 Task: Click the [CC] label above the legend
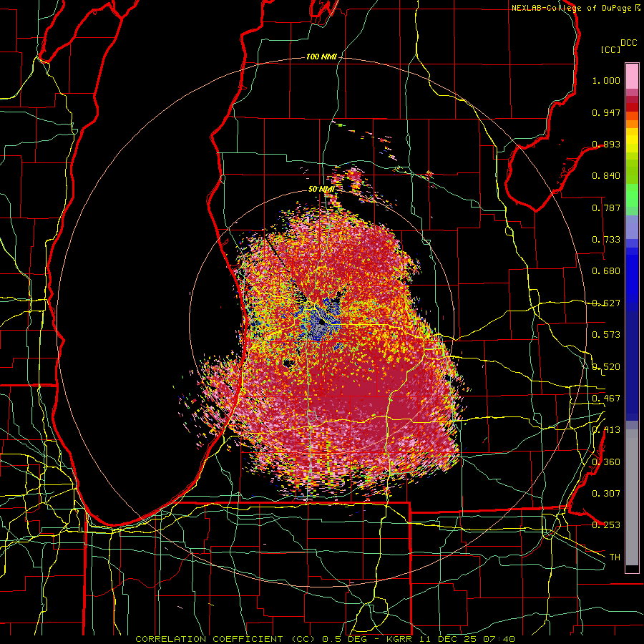tap(611, 49)
